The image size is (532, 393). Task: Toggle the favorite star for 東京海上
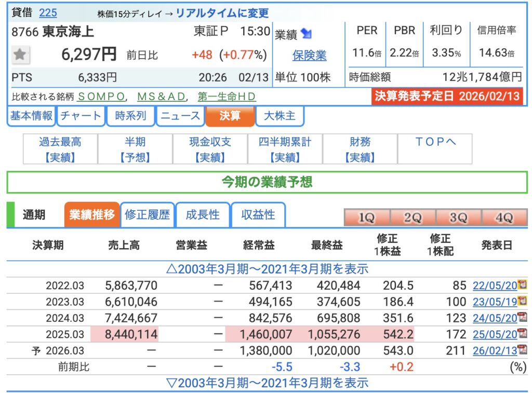pyautogui.click(x=20, y=55)
